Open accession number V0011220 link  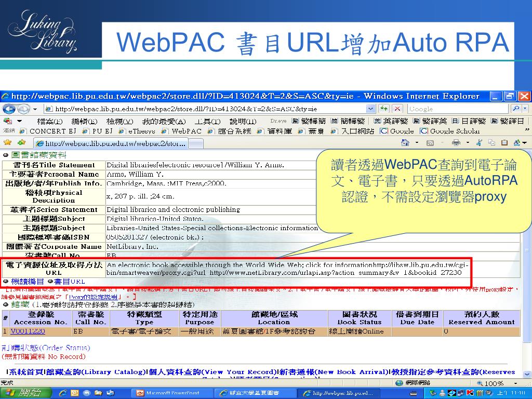(28, 331)
